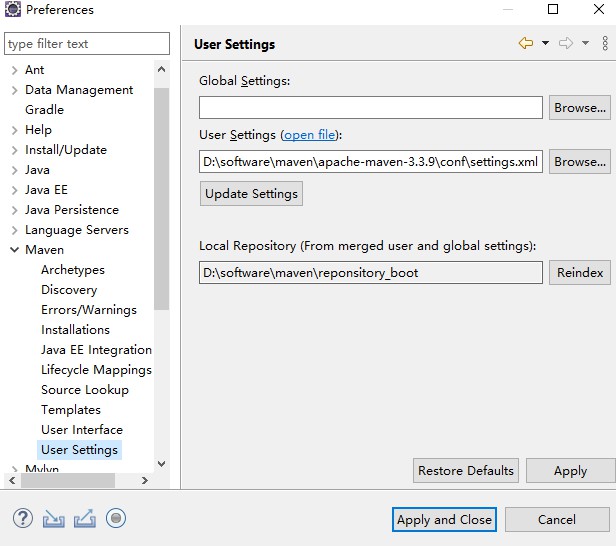Open the Forward history dropdown arrow
This screenshot has height=546, width=616.
pyautogui.click(x=585, y=43)
